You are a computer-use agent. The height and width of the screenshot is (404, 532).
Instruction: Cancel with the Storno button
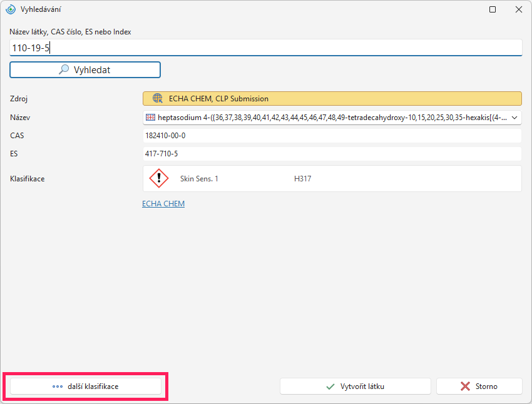(x=479, y=386)
